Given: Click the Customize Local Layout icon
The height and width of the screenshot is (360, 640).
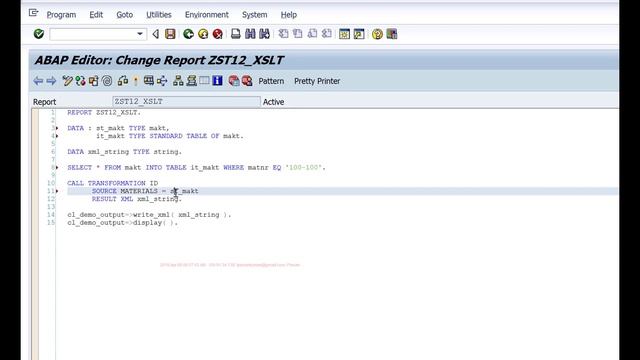Looking at the screenshot, I should point(392,34).
